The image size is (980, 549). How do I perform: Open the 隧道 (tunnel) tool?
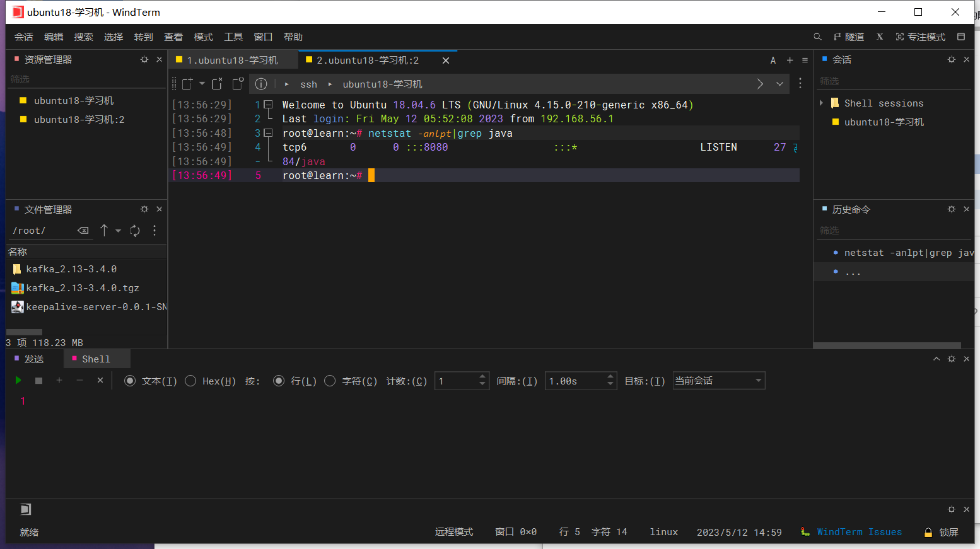[850, 37]
